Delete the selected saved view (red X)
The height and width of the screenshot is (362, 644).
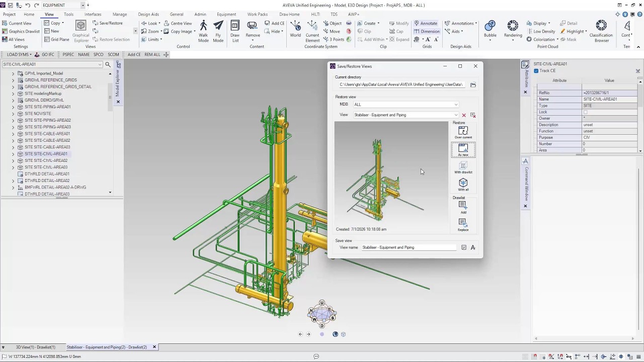click(464, 115)
